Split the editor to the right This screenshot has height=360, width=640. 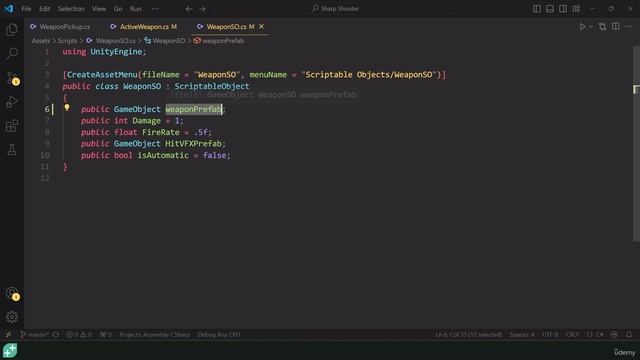click(x=616, y=27)
